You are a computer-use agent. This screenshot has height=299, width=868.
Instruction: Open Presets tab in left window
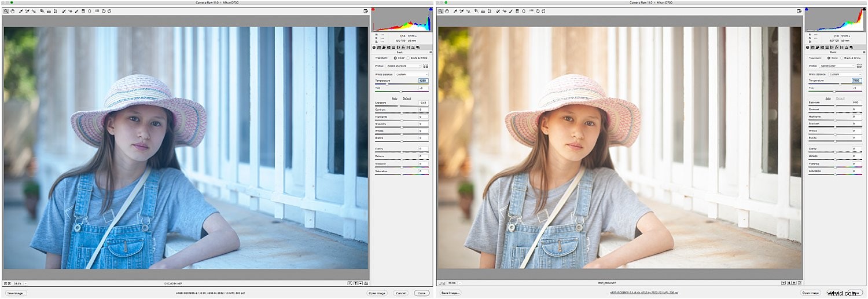click(413, 48)
